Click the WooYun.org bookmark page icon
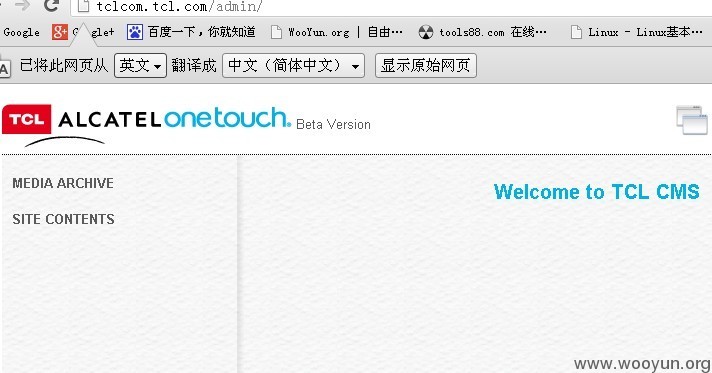This screenshot has height=373, width=712. tap(276, 32)
